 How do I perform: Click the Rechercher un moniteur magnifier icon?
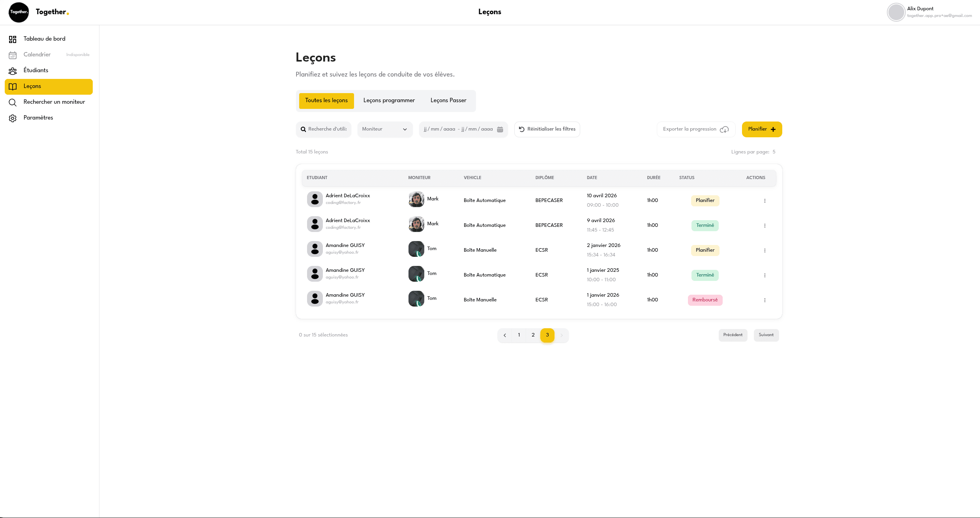point(13,103)
